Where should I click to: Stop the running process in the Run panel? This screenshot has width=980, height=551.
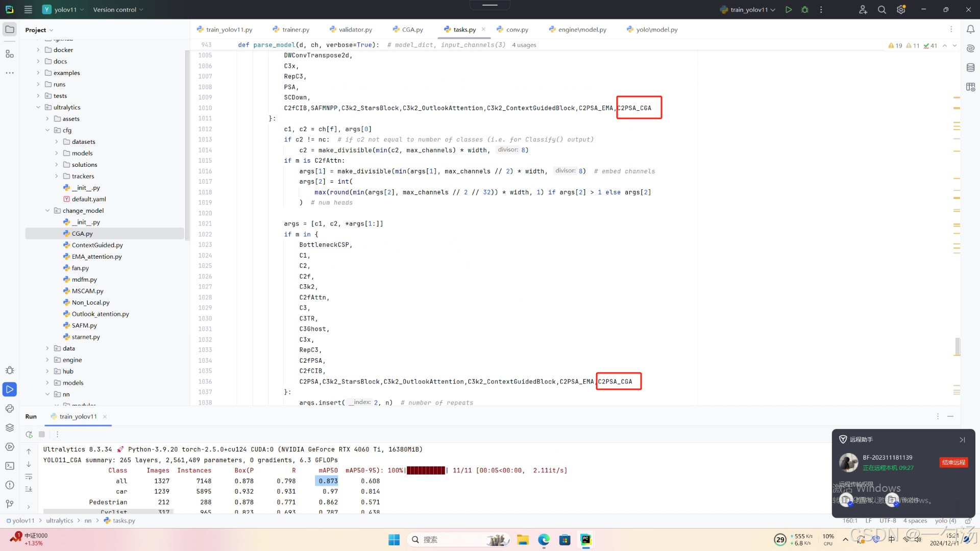(x=42, y=434)
